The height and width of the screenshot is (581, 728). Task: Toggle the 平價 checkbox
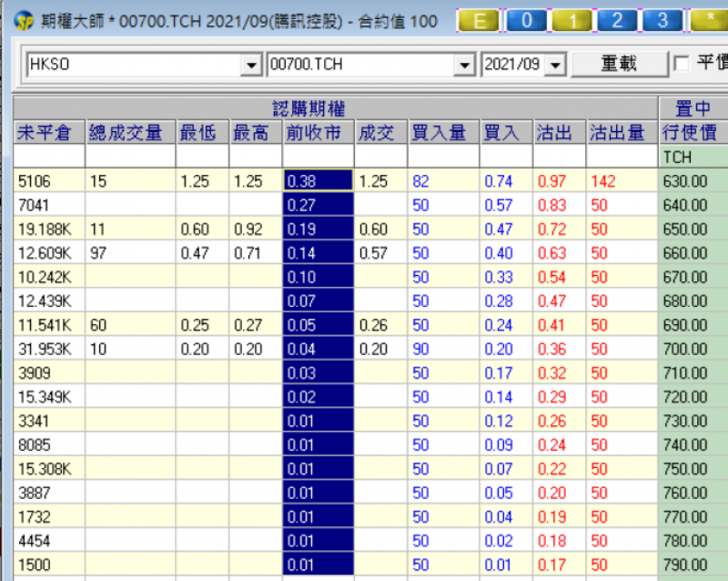682,64
